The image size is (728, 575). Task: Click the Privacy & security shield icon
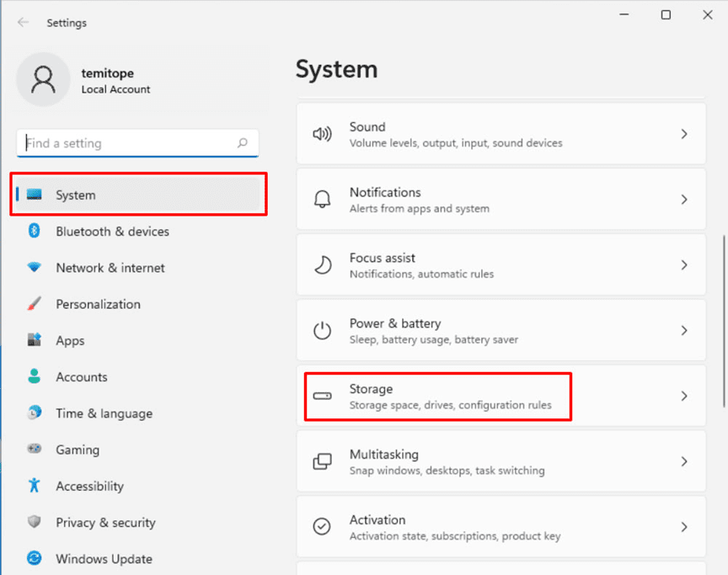pos(35,523)
